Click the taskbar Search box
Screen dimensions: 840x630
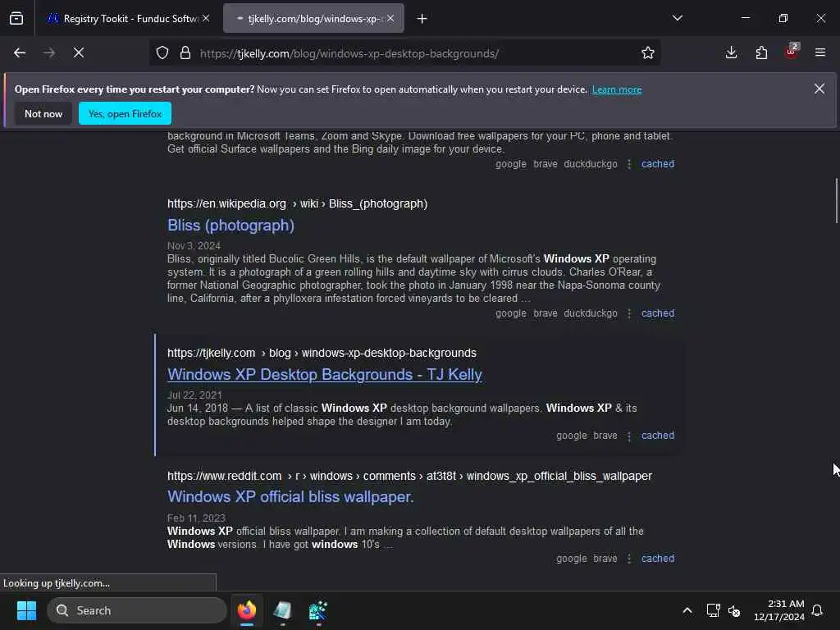click(x=137, y=610)
